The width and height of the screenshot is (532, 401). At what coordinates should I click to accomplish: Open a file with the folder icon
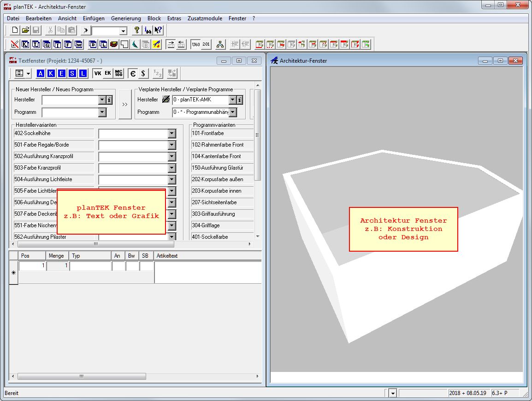tap(25, 30)
